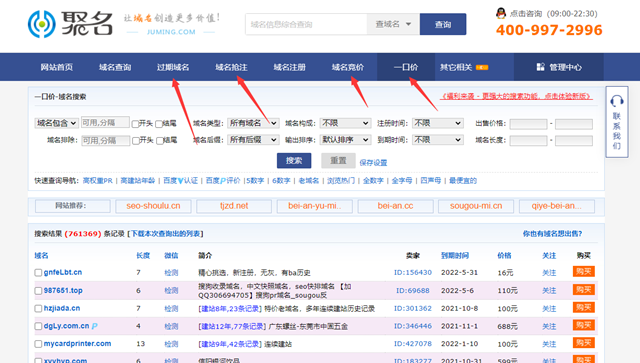Open the 到期时间 dropdown

[x=438, y=140]
